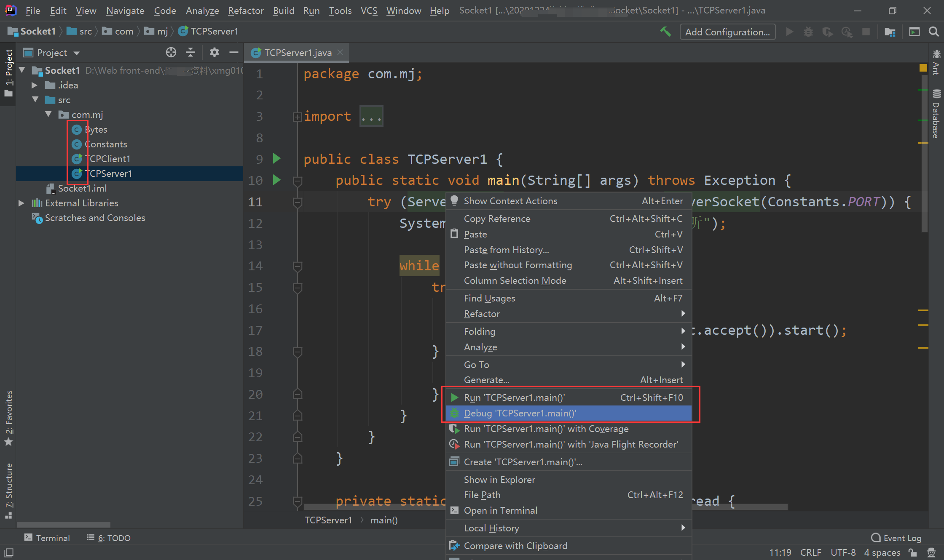Open the Refactor menu in menu bar
The image size is (944, 560).
[x=246, y=11]
